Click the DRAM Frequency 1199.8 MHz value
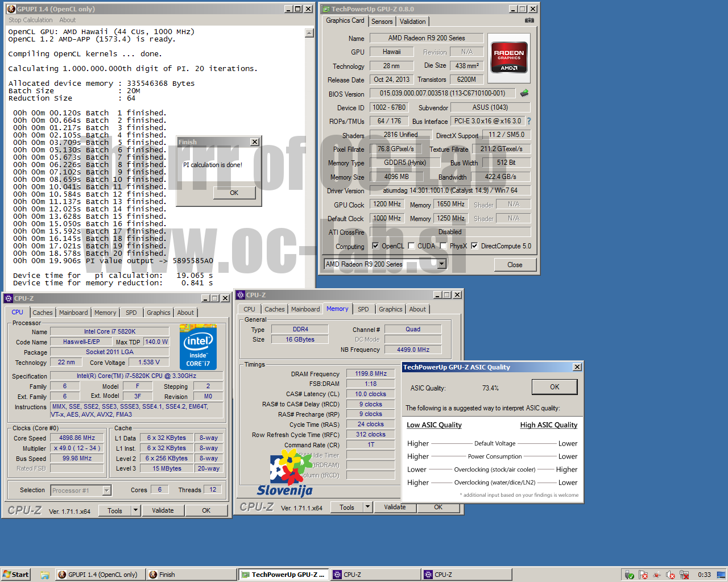 coord(371,373)
